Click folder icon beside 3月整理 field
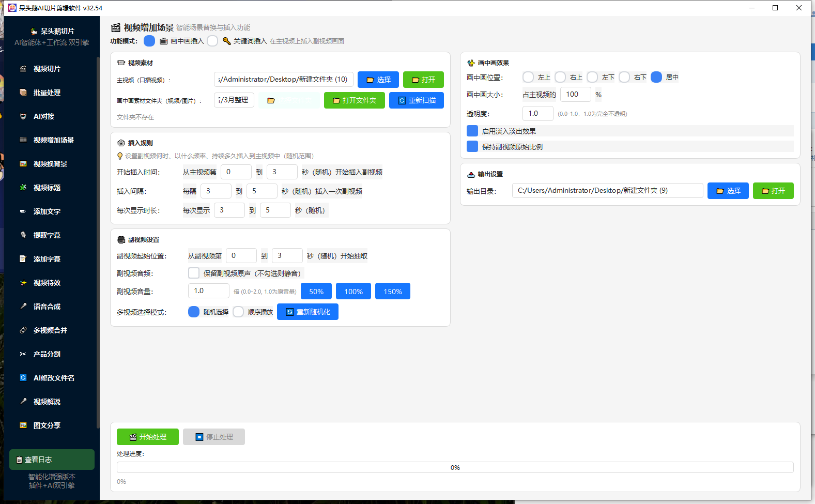 coord(271,100)
